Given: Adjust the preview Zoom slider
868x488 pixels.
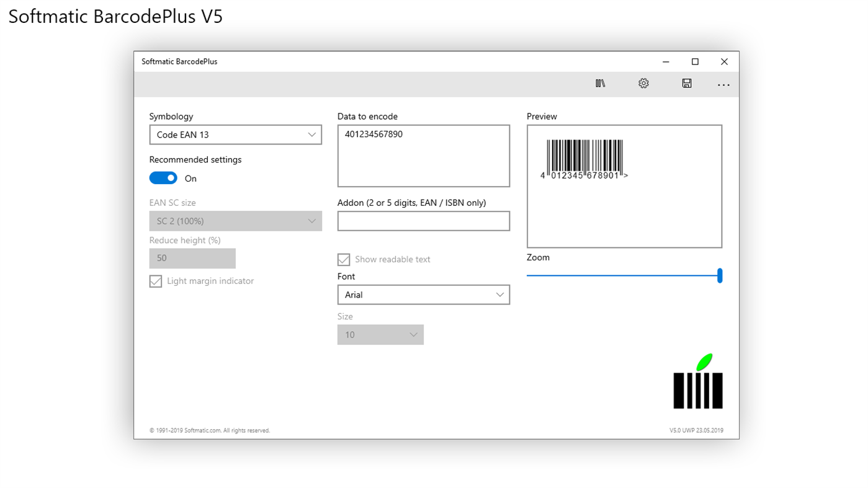Looking at the screenshot, I should tap(719, 275).
